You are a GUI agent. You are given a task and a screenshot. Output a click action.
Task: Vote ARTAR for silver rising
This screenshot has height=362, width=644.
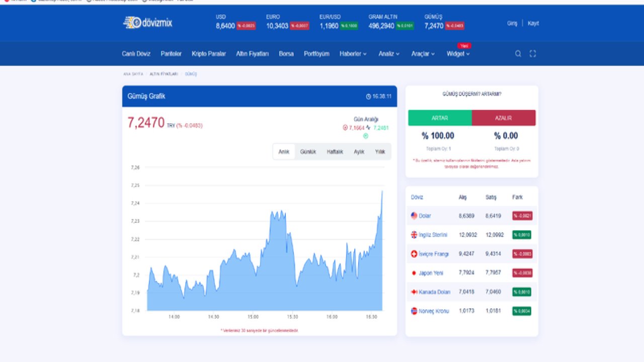[x=440, y=118]
